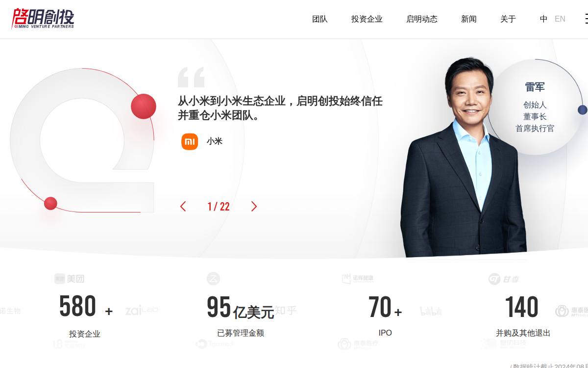This screenshot has width=588, height=368.
Task: Click the 并购及其他退出 label
Action: click(x=523, y=333)
